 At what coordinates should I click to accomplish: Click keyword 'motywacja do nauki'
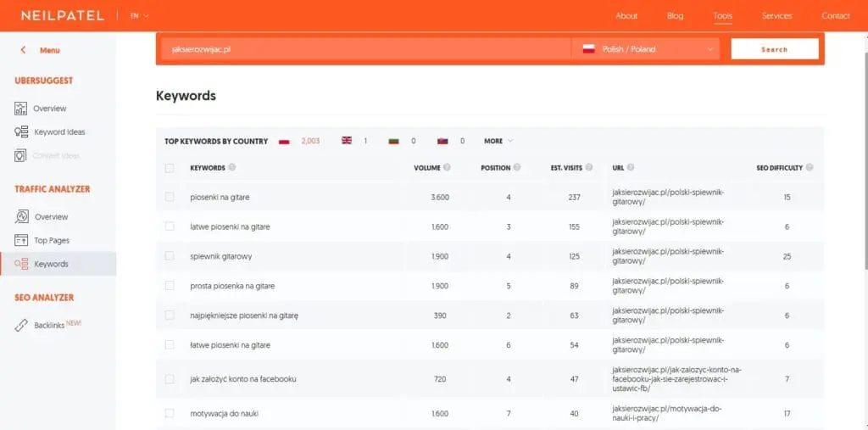click(x=224, y=413)
